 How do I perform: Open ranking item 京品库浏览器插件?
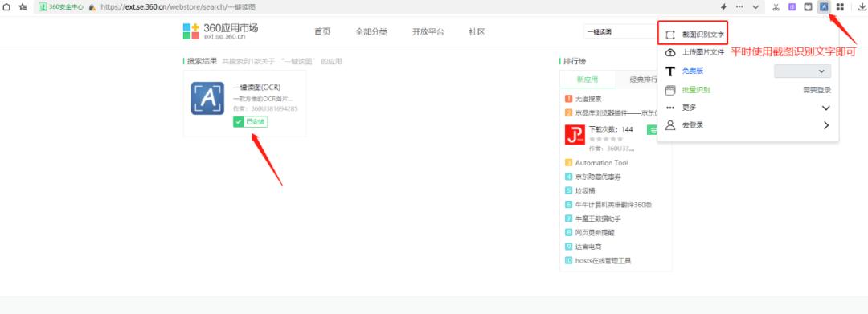point(617,112)
